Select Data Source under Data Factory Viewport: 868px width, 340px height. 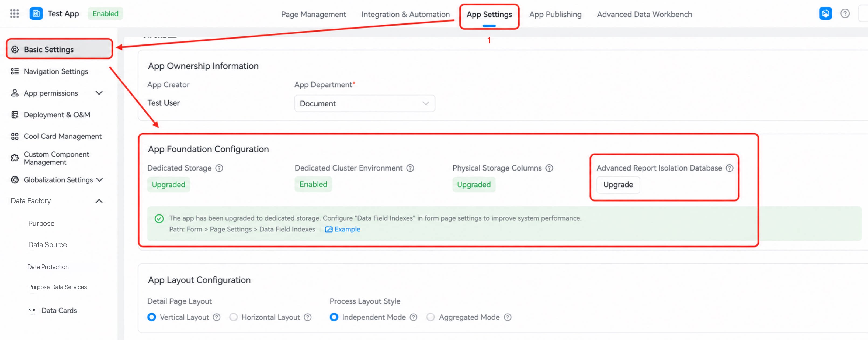point(47,245)
